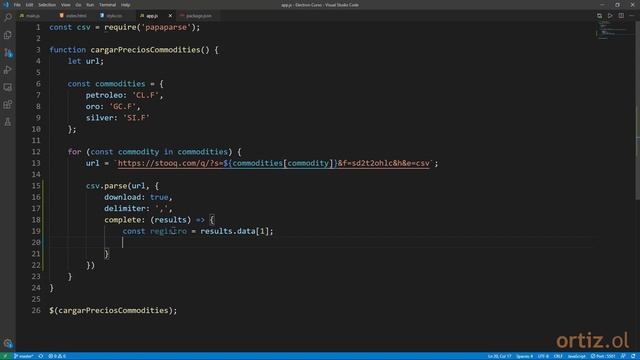This screenshot has height=360, width=640.
Task: Click the remote window indicator in status bar
Action: point(5,356)
